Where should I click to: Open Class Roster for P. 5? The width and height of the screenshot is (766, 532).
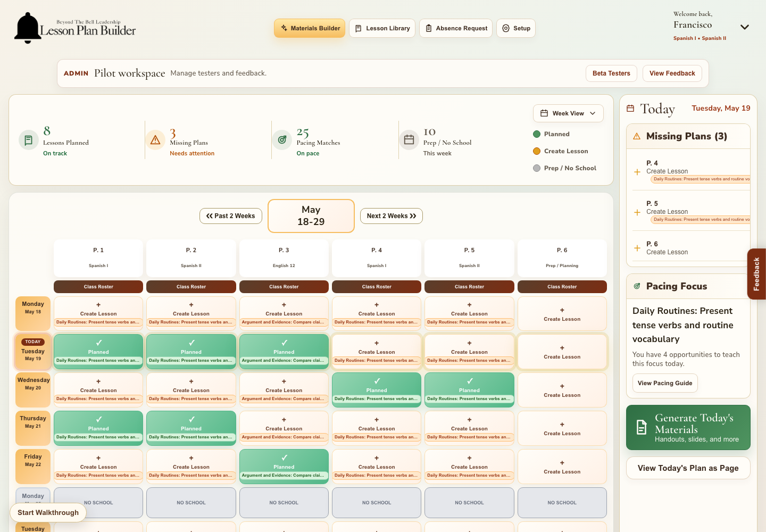tap(470, 287)
